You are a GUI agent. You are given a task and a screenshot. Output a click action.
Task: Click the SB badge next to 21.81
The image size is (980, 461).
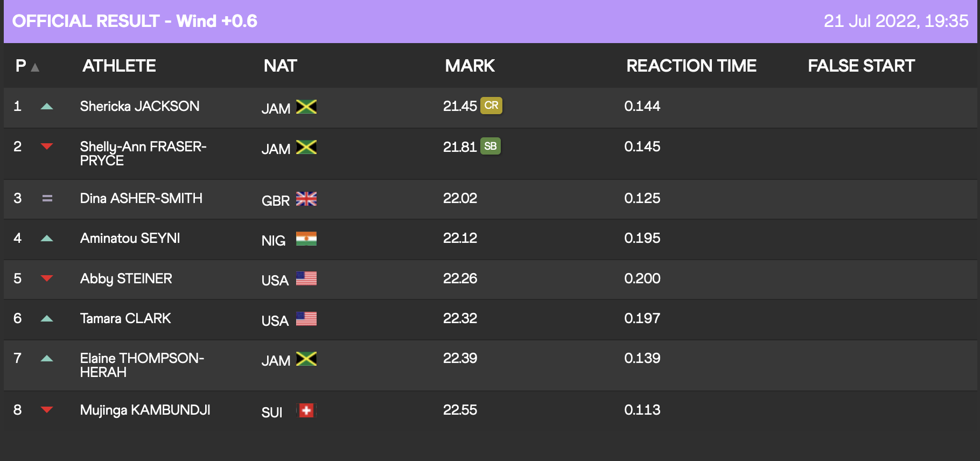click(x=490, y=146)
